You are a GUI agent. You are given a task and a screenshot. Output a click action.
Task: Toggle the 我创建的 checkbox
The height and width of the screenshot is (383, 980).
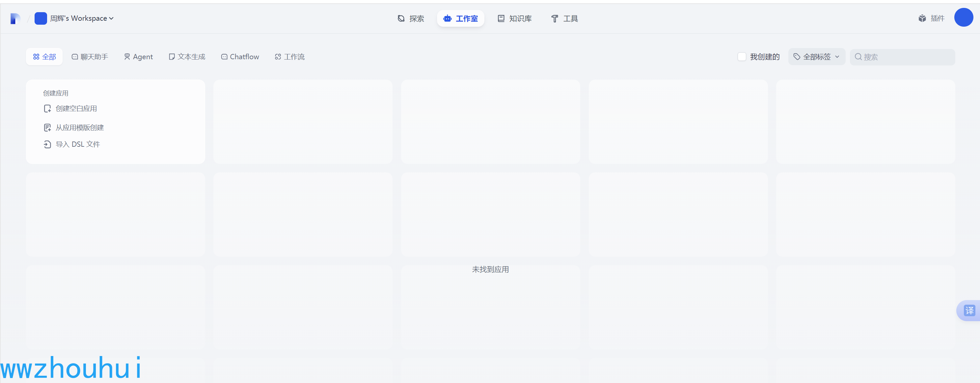coord(742,57)
